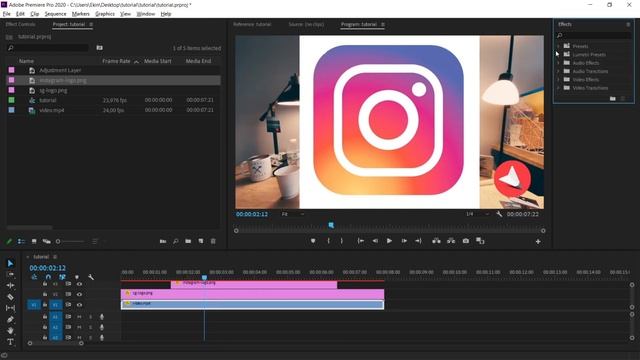The image size is (640, 360).
Task: Click the New Item icon in Project panel
Action: pos(201,242)
